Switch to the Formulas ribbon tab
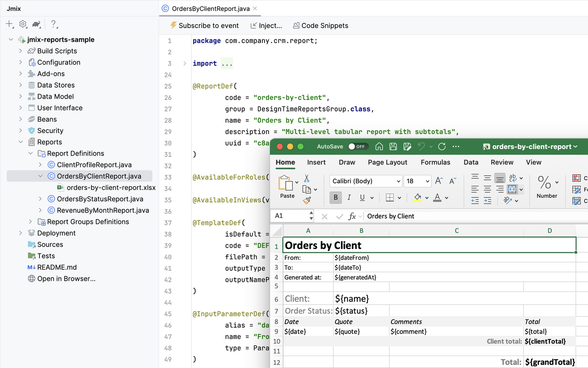This screenshot has width=588, height=368. pyautogui.click(x=435, y=162)
